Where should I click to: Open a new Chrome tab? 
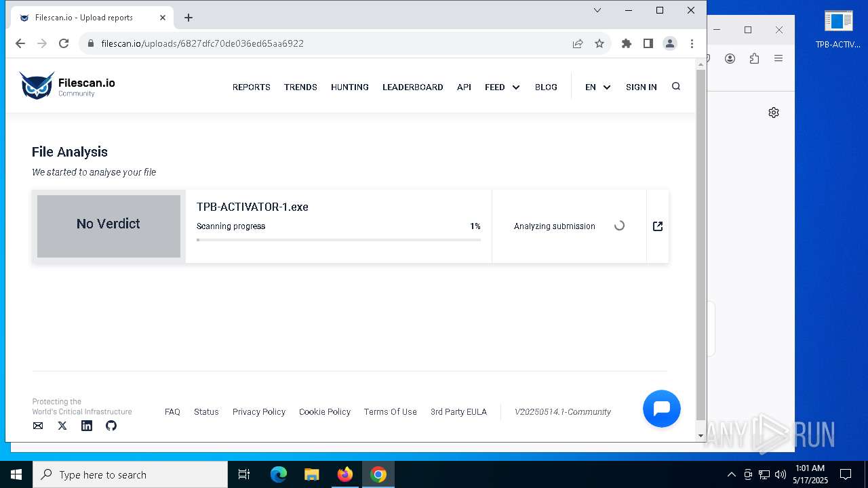(x=189, y=18)
